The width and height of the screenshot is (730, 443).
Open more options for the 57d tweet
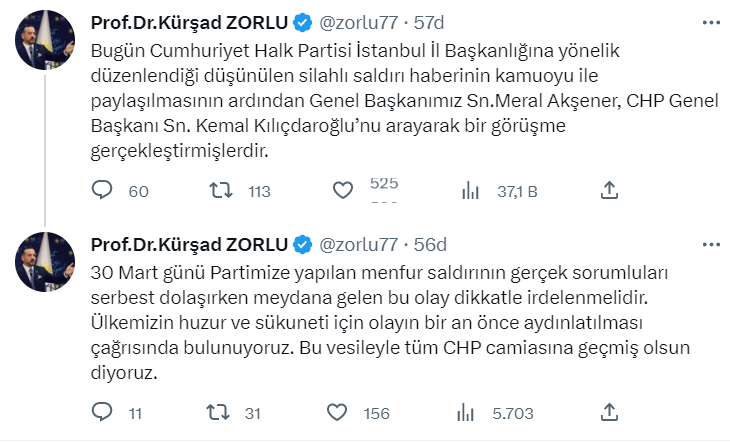pyautogui.click(x=711, y=23)
